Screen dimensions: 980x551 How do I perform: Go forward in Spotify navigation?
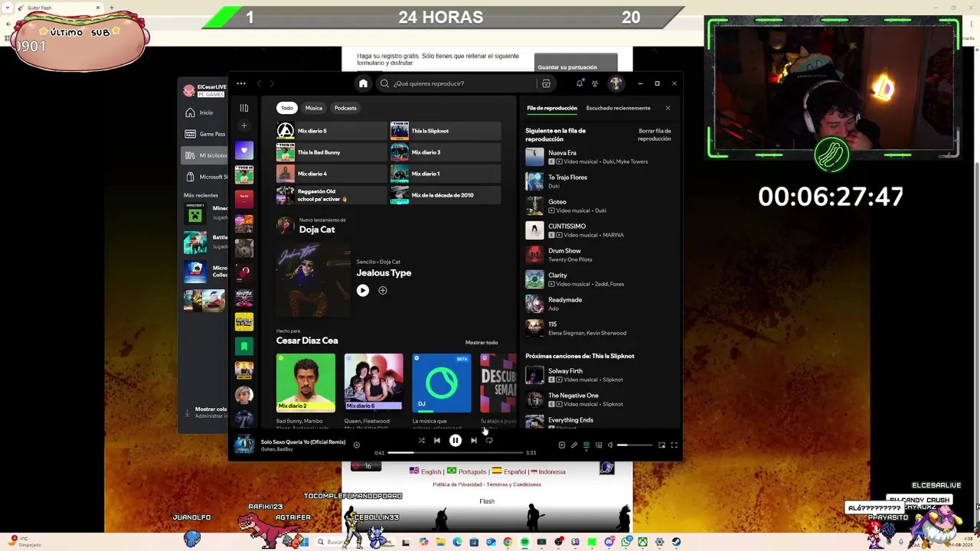point(272,83)
